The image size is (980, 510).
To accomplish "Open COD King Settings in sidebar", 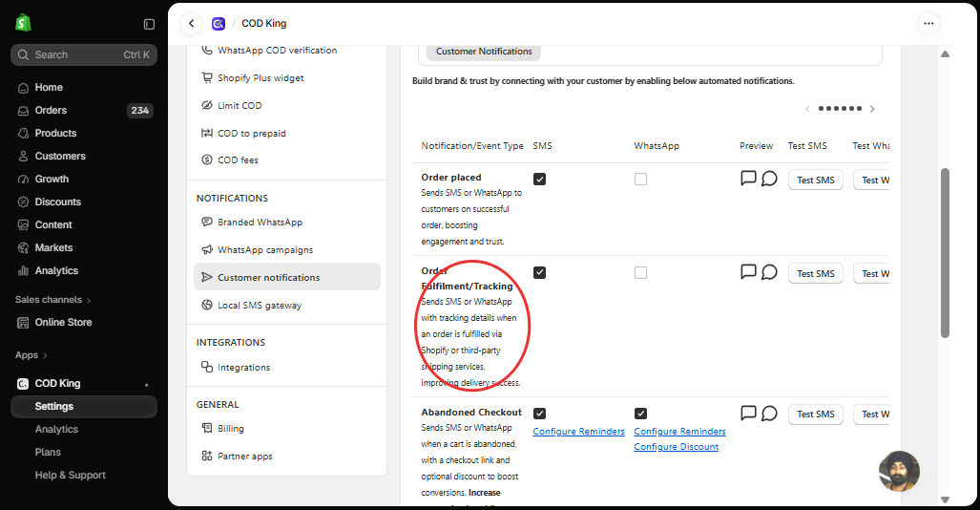I will [x=84, y=407].
